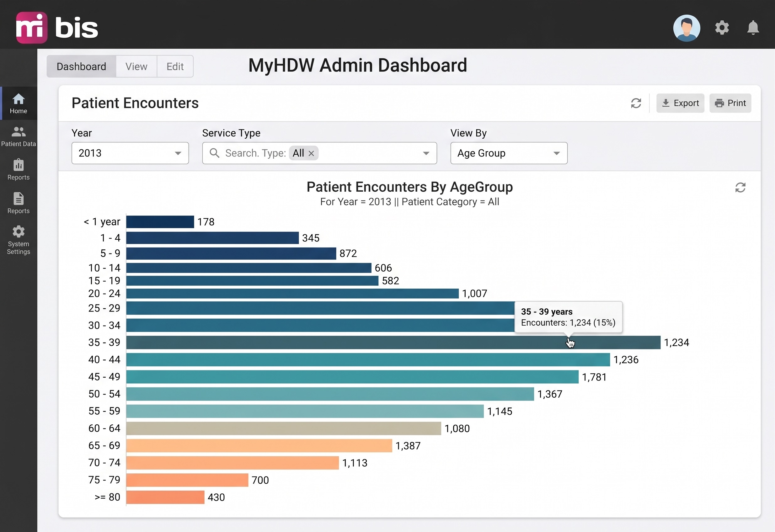Click the gear settings icon in header
The width and height of the screenshot is (775, 532).
click(722, 28)
